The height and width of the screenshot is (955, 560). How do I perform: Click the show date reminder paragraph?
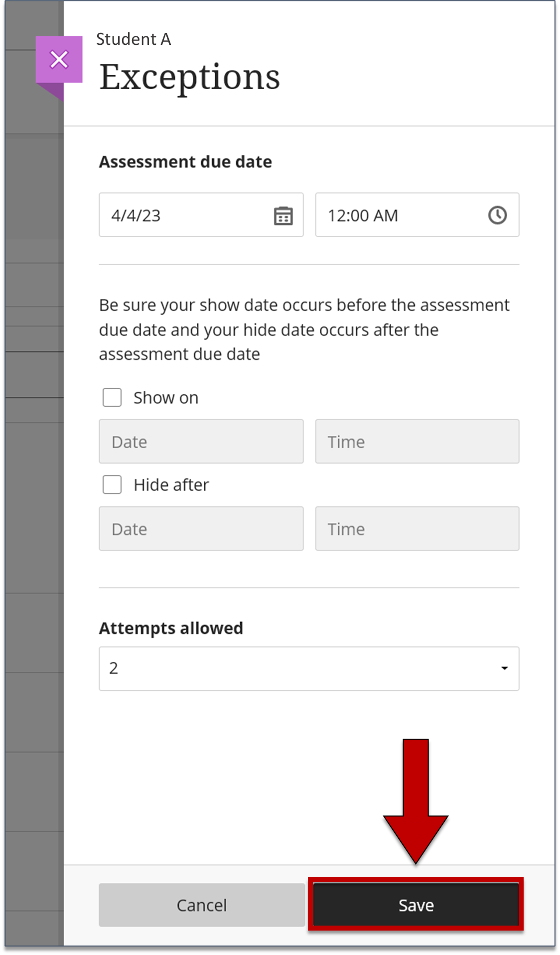tap(304, 329)
